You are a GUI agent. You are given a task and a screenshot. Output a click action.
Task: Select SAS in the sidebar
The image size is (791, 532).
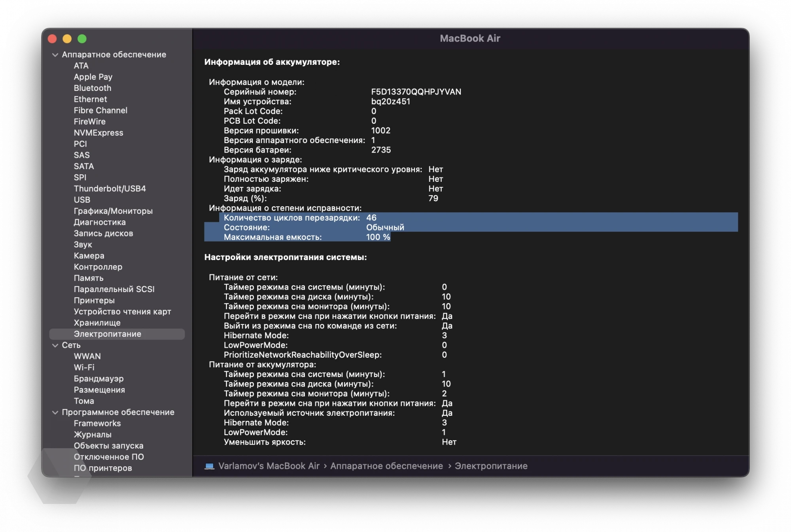[81, 155]
